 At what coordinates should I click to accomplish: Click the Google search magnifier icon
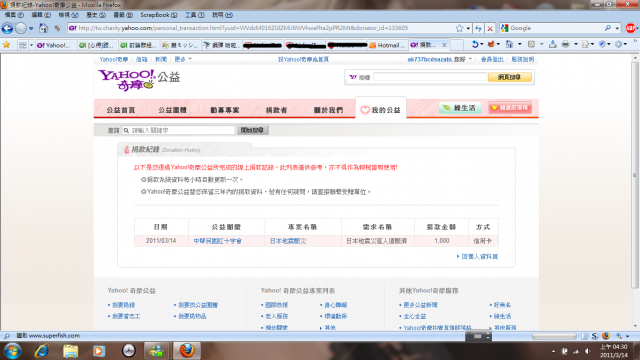tap(608, 28)
